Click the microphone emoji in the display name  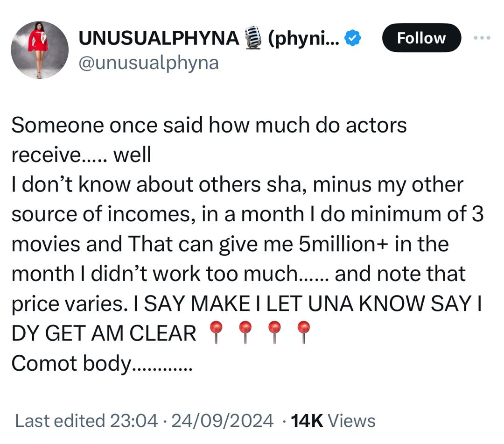[254, 37]
